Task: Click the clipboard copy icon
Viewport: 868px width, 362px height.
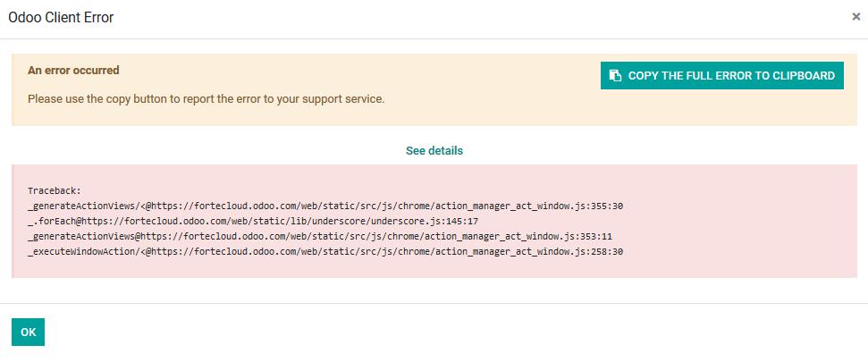Action: point(615,76)
